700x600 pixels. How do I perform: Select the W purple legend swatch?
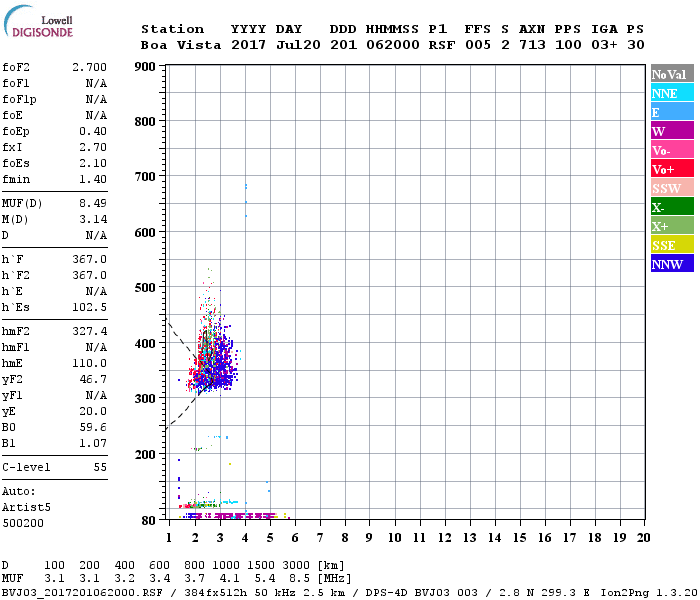tap(672, 131)
